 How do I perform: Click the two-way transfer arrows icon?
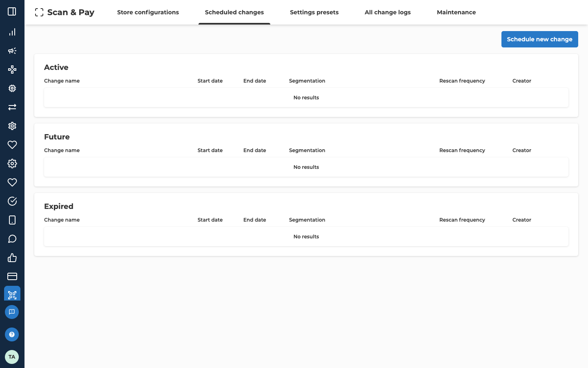pos(12,107)
